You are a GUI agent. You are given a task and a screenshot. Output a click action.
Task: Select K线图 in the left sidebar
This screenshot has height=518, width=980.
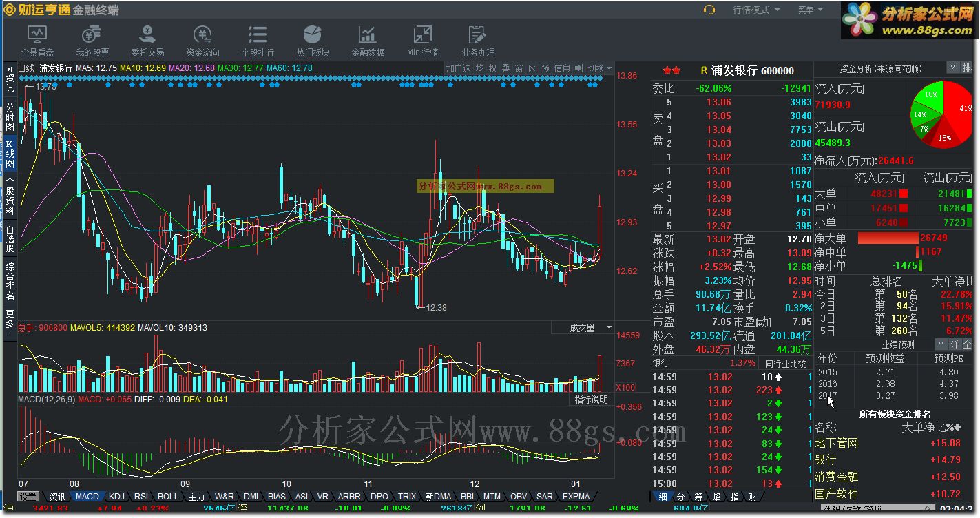[x=10, y=154]
